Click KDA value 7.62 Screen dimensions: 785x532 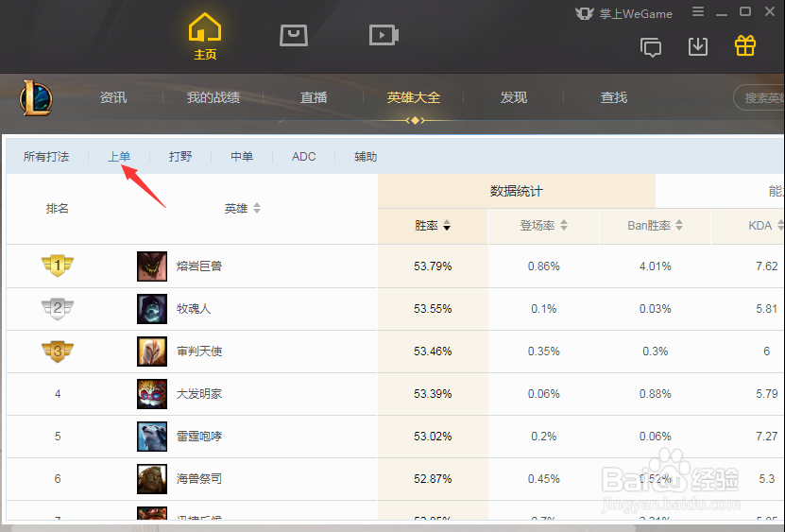766,266
